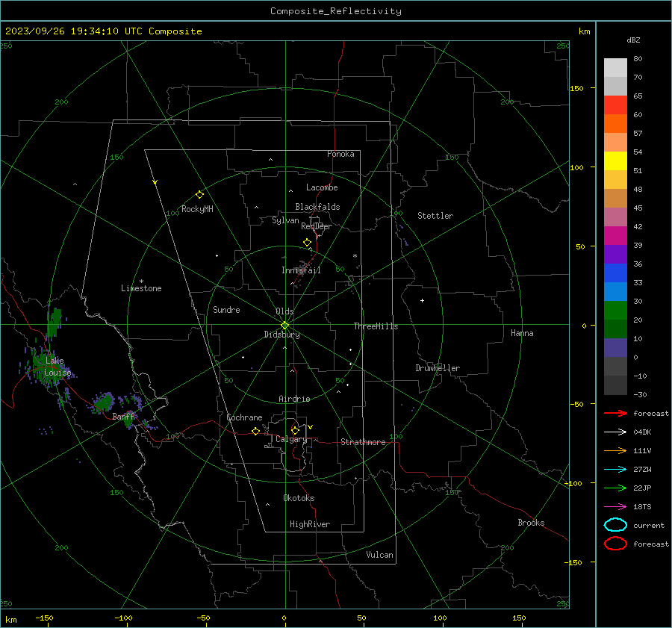
Task: Click the magenta 18TS arrow in legend
Action: pos(615,507)
